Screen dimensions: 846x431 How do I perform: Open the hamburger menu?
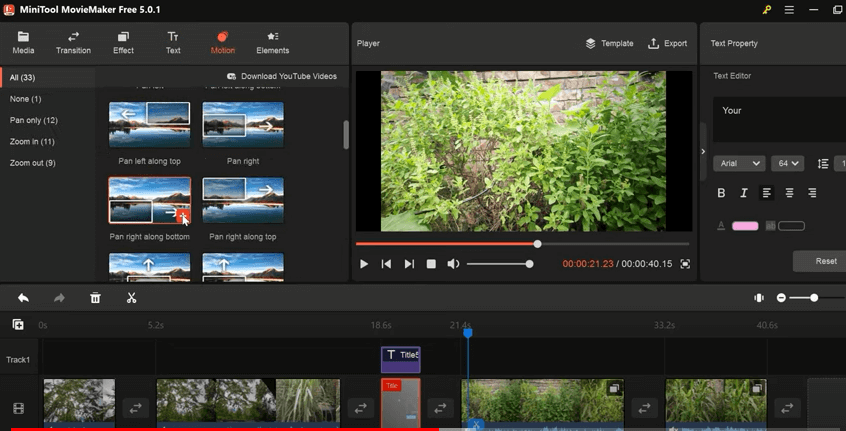coord(789,10)
